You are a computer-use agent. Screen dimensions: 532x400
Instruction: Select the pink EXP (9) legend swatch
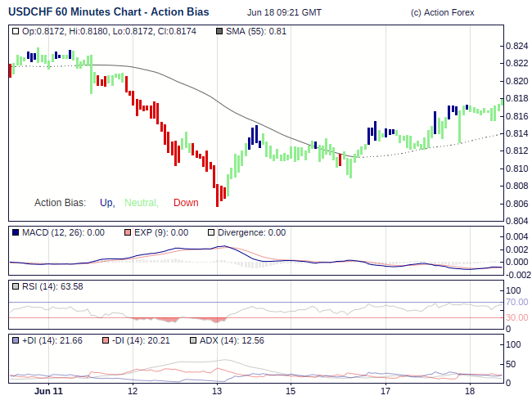pos(127,232)
